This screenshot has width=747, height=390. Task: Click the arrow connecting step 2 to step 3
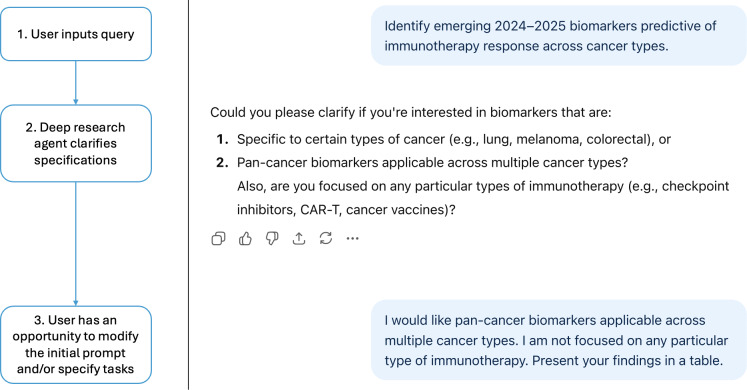pyautogui.click(x=75, y=244)
